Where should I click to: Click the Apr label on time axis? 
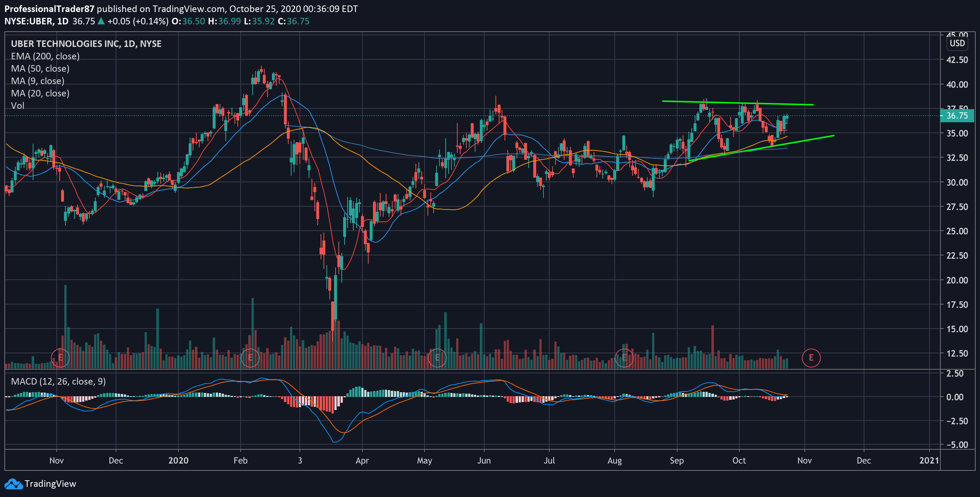[x=362, y=461]
